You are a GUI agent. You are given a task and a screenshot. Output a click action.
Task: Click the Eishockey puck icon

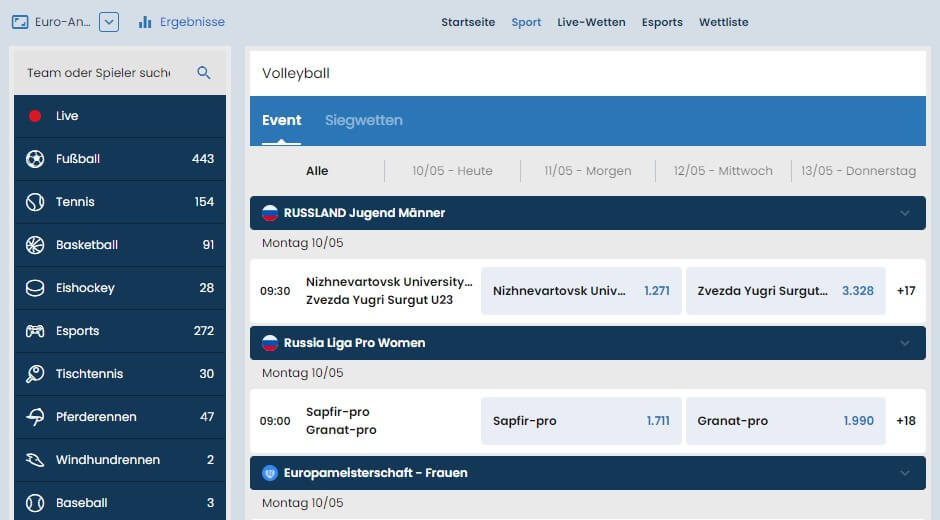[x=35, y=288]
